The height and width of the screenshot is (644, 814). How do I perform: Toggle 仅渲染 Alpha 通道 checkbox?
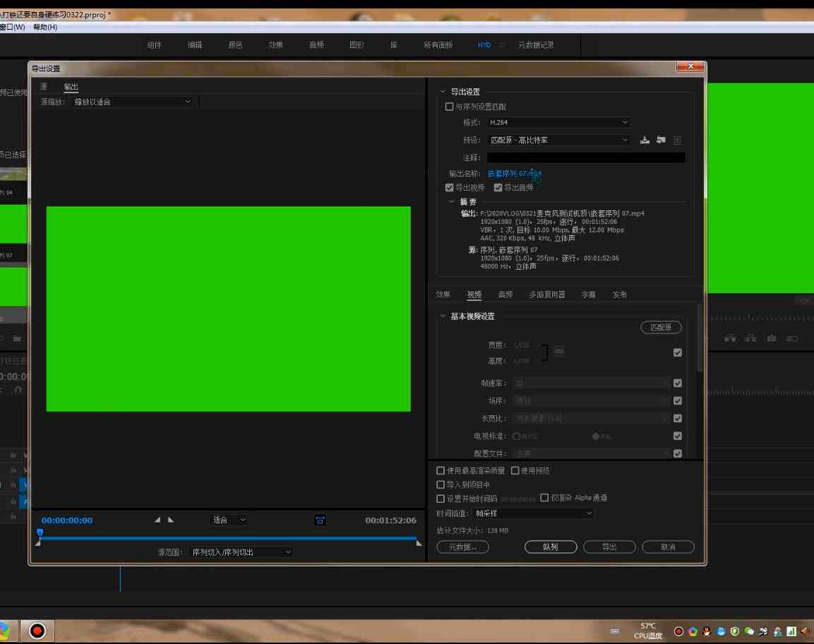tap(544, 498)
